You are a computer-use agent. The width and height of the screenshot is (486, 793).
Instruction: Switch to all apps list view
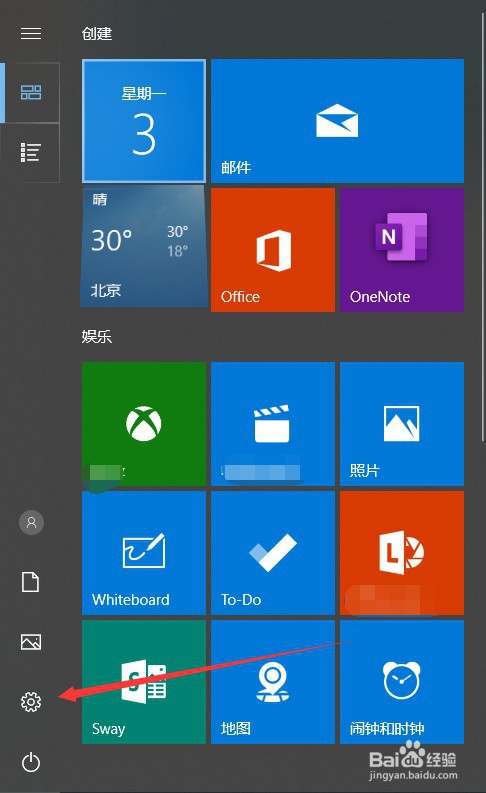tap(30, 152)
